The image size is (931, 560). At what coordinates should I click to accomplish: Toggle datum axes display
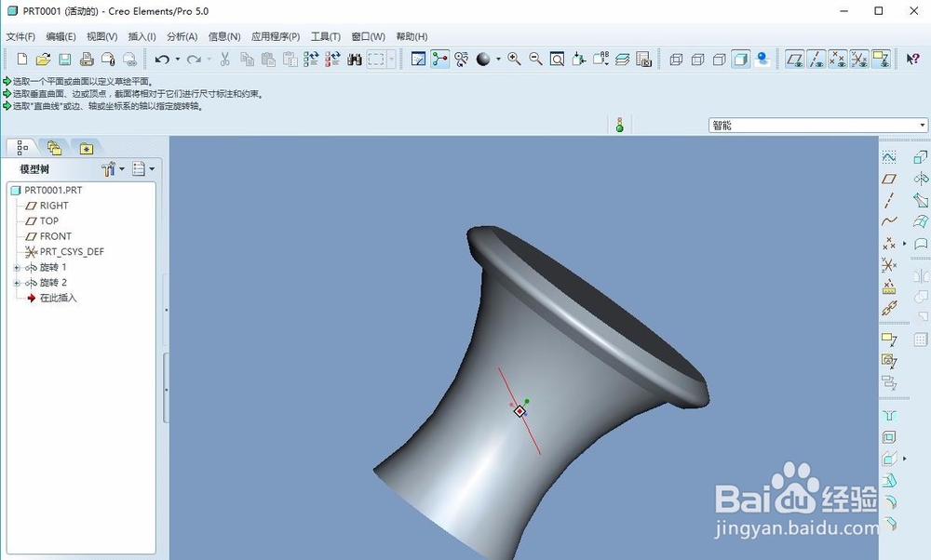point(816,60)
